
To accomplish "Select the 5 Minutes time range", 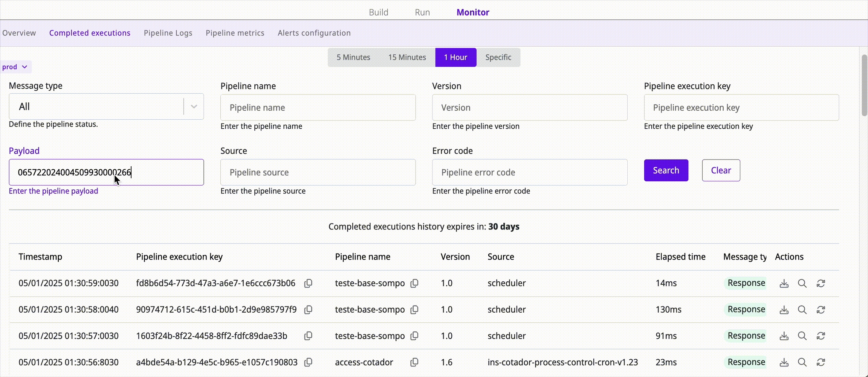I will pos(353,57).
